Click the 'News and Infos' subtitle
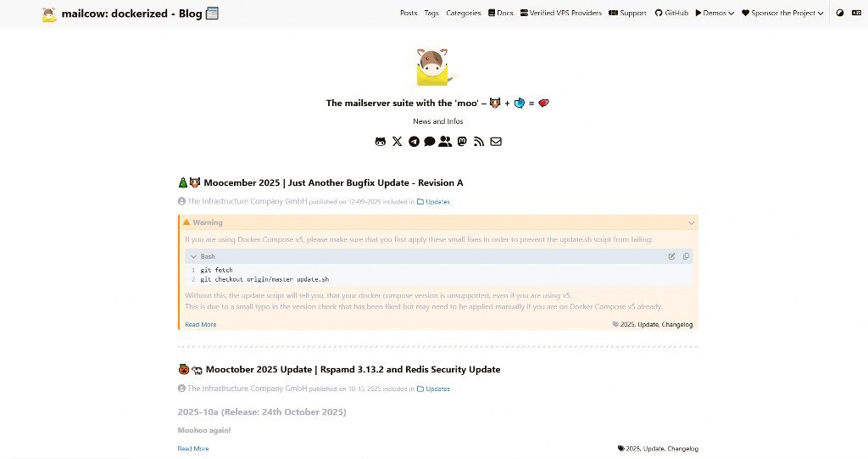The height and width of the screenshot is (459, 868). 438,121
